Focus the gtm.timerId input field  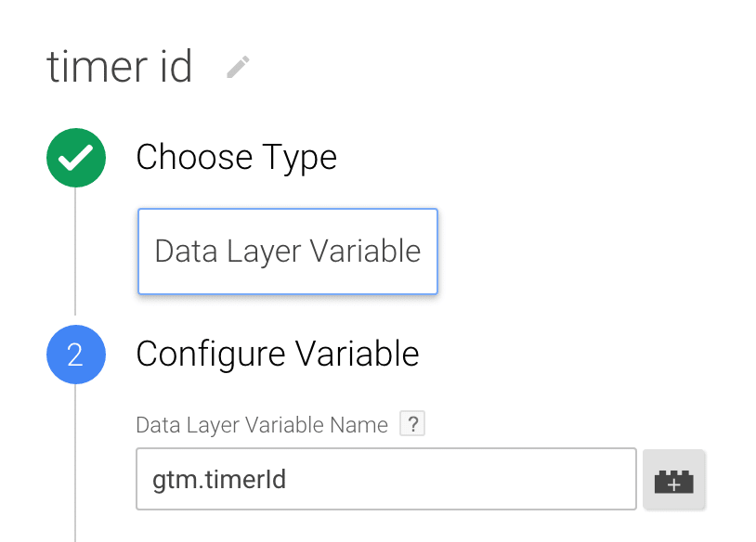coord(386,479)
